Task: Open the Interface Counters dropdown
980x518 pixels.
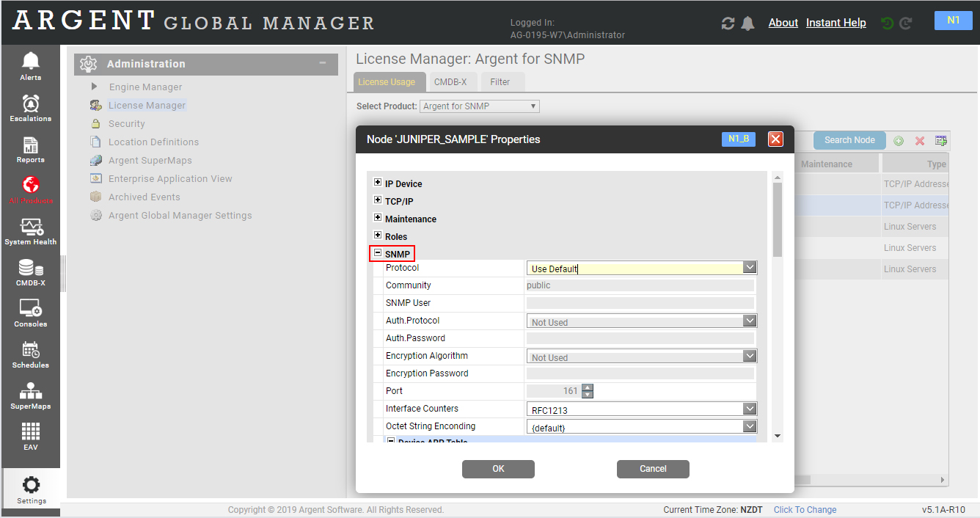Action: 749,409
